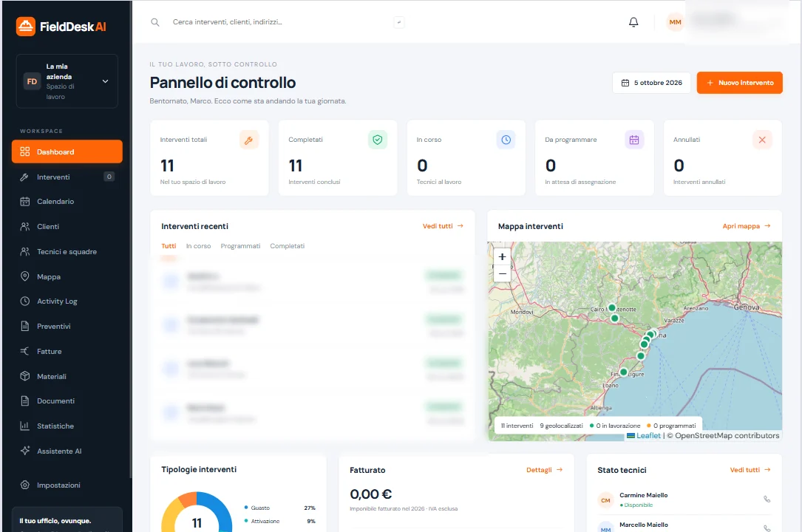This screenshot has width=802, height=532.
Task: Open the Dashboard menu item
Action: coord(67,151)
